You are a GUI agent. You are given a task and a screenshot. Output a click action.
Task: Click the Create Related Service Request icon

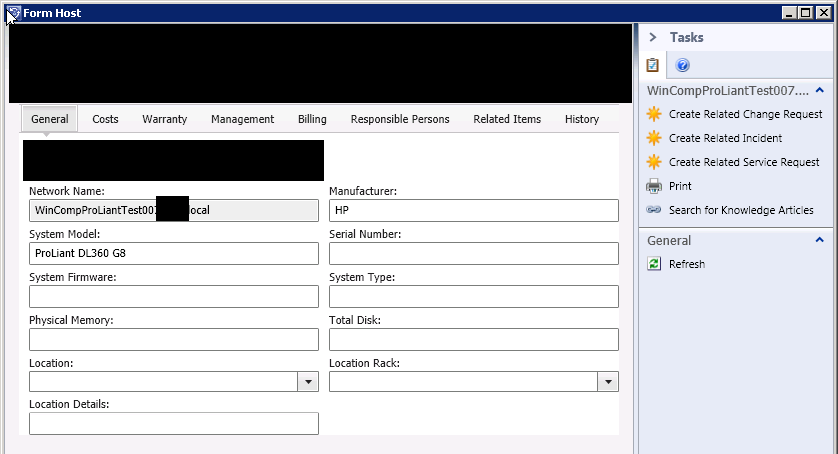click(654, 162)
